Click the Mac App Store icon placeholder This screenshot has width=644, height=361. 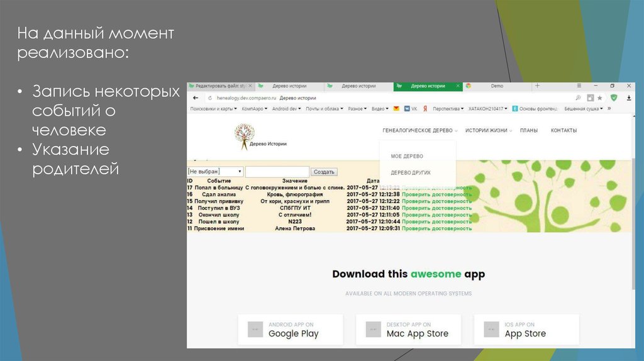pos(374,330)
